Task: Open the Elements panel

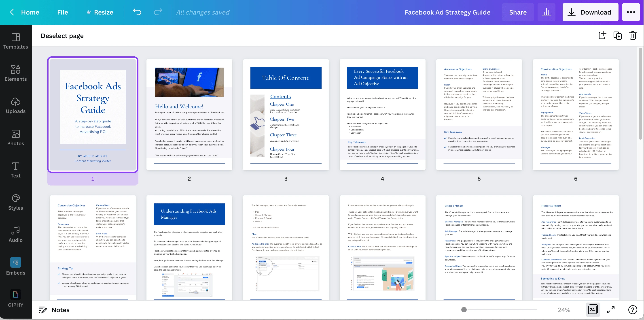Action: point(15,73)
